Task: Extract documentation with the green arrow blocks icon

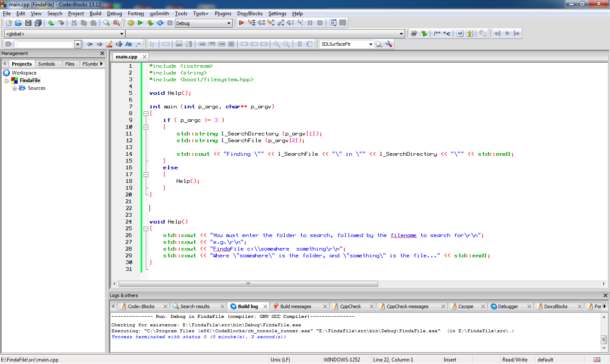Action: point(424,33)
